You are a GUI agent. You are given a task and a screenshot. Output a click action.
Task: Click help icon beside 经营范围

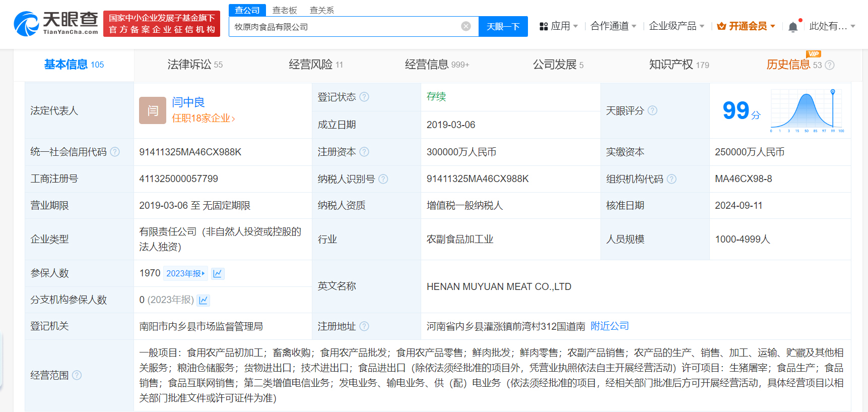coord(77,375)
